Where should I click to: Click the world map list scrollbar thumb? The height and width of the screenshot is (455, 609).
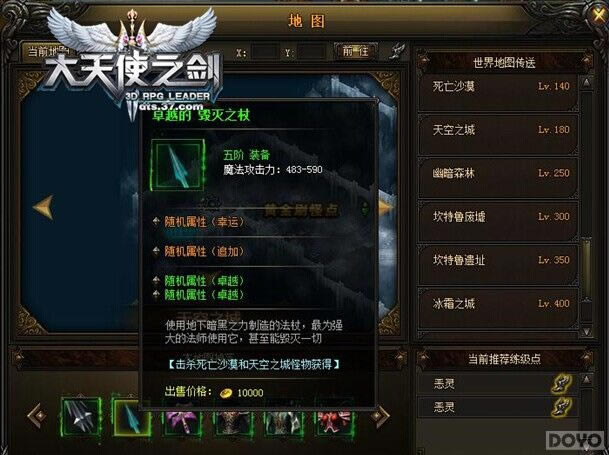(587, 270)
